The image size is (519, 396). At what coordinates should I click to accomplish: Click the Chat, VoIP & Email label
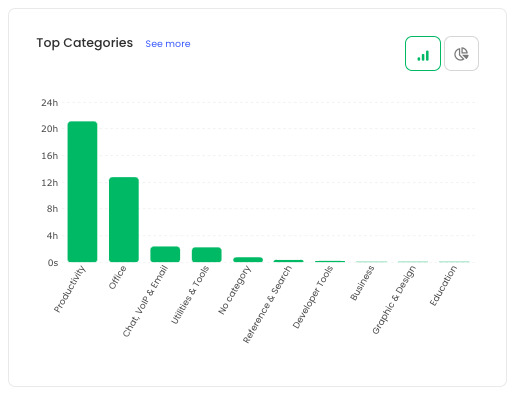click(145, 301)
